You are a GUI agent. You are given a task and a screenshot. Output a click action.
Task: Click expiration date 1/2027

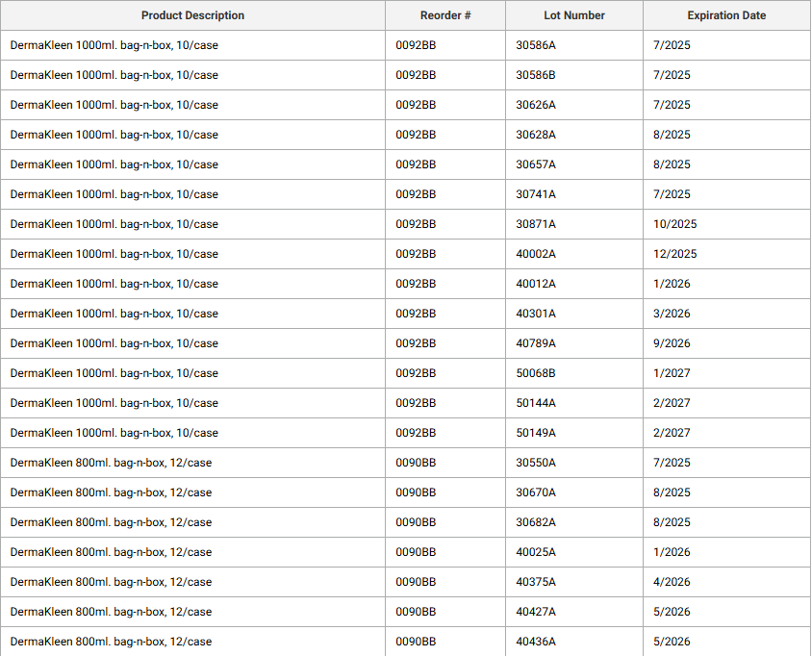tap(672, 373)
